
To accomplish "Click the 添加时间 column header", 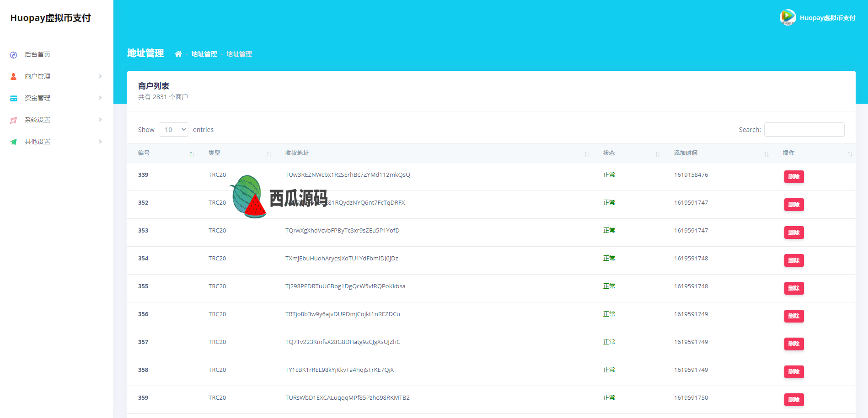I will pos(718,153).
